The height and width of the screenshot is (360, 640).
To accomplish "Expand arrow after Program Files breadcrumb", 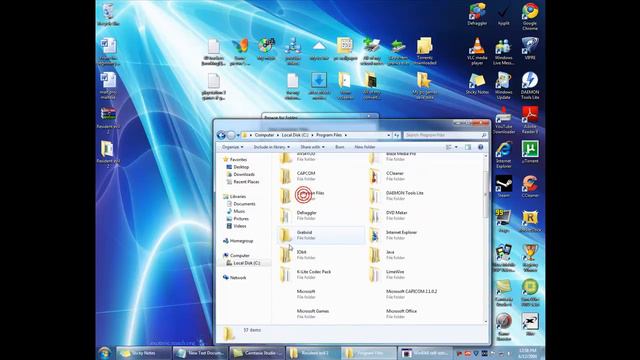I will (x=346, y=135).
